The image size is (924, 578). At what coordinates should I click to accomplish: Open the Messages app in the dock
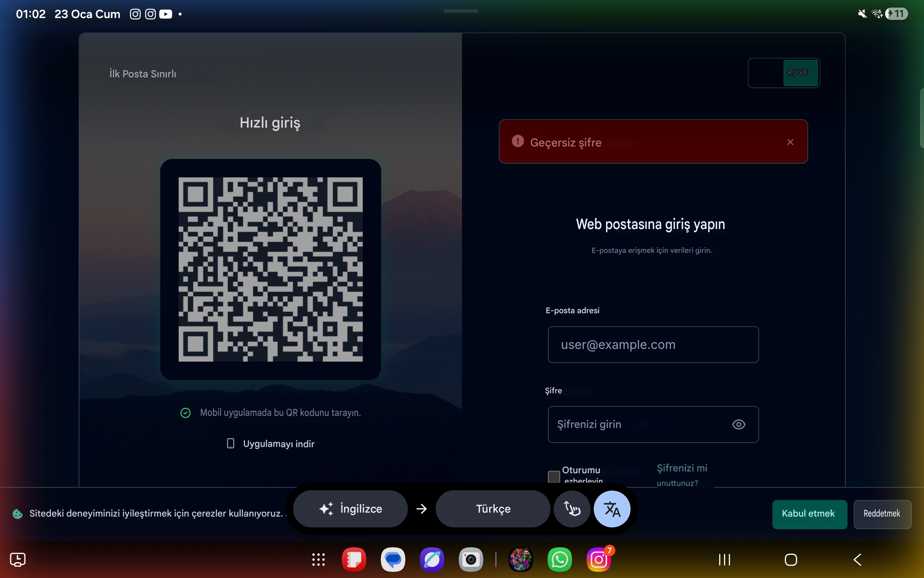pos(393,560)
